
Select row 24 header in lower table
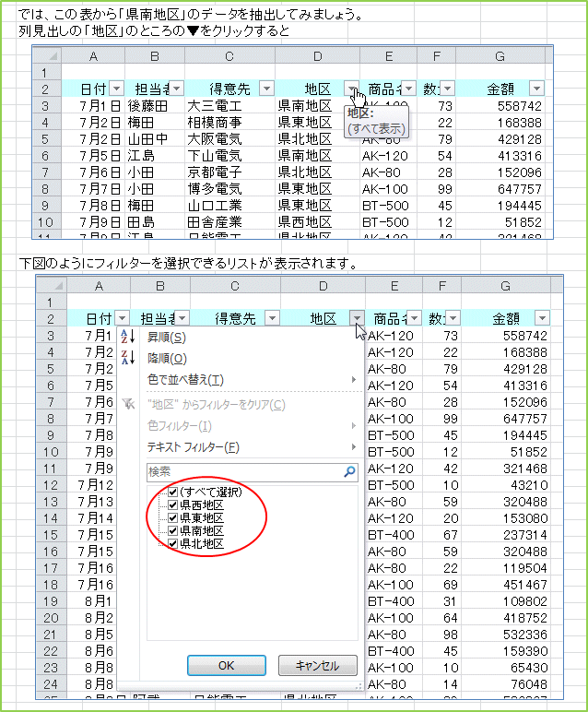[51, 683]
